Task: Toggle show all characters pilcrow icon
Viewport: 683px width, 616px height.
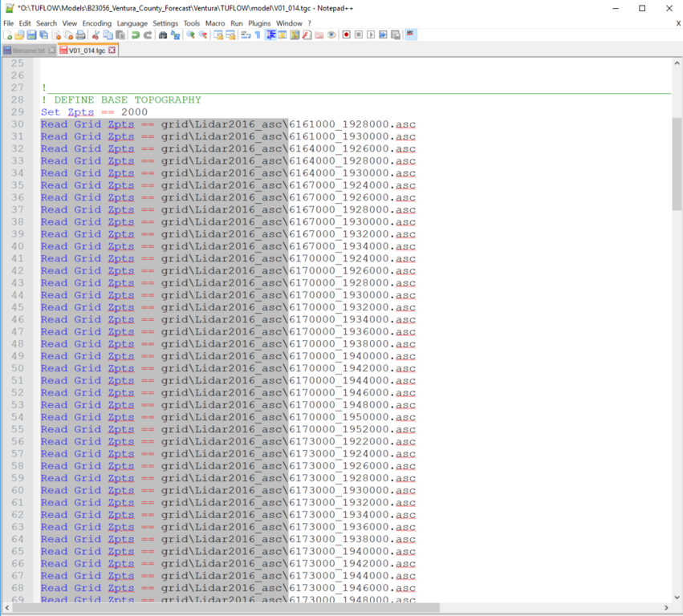Action: coord(258,35)
